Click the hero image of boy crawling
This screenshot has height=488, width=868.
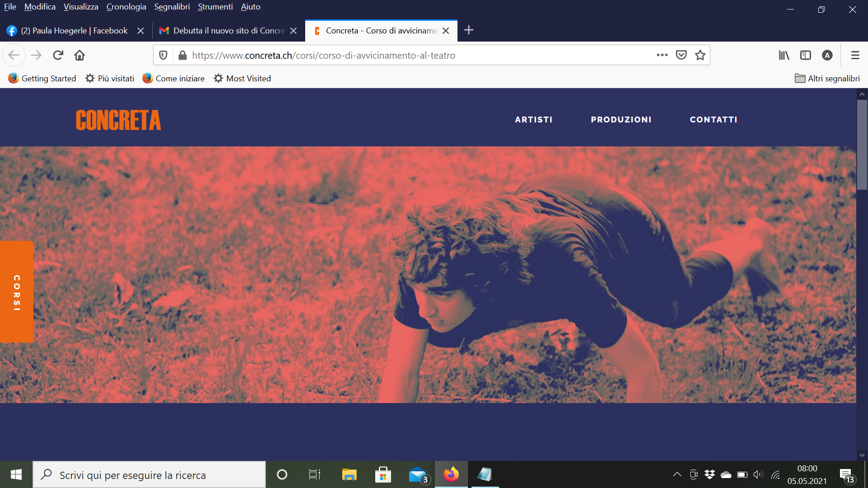pos(428,274)
